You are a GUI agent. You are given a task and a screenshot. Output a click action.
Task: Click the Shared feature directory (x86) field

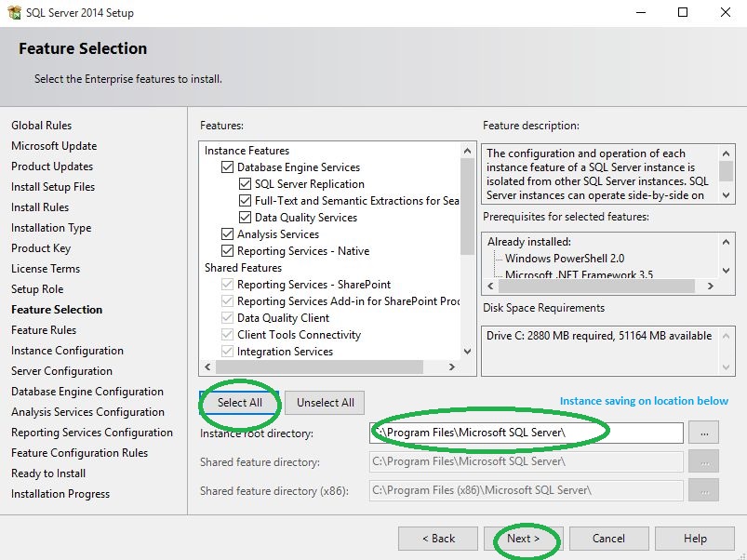tap(526, 490)
